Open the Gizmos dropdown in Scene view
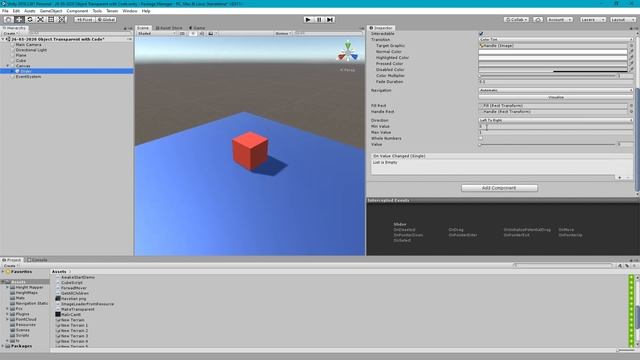The height and width of the screenshot is (360, 640). click(x=283, y=33)
